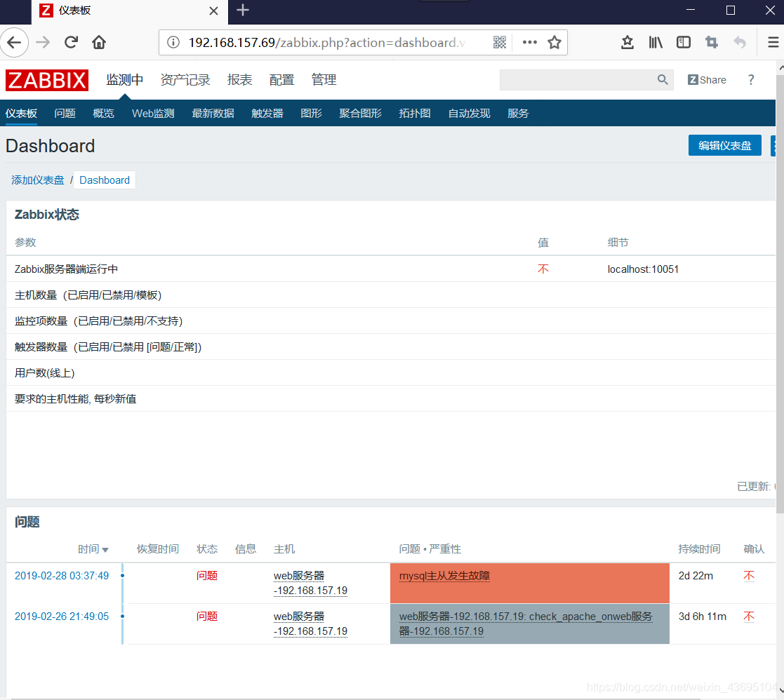Bookmark this page with the star icon
The width and height of the screenshot is (784, 700).
[554, 43]
